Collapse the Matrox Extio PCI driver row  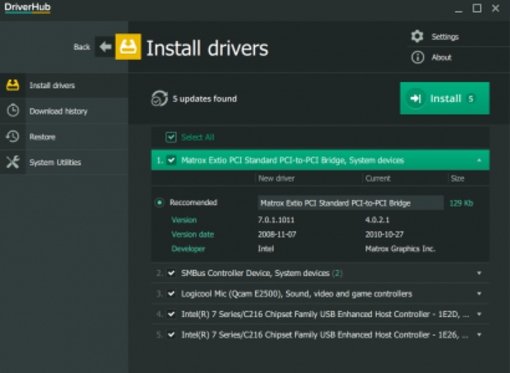479,160
